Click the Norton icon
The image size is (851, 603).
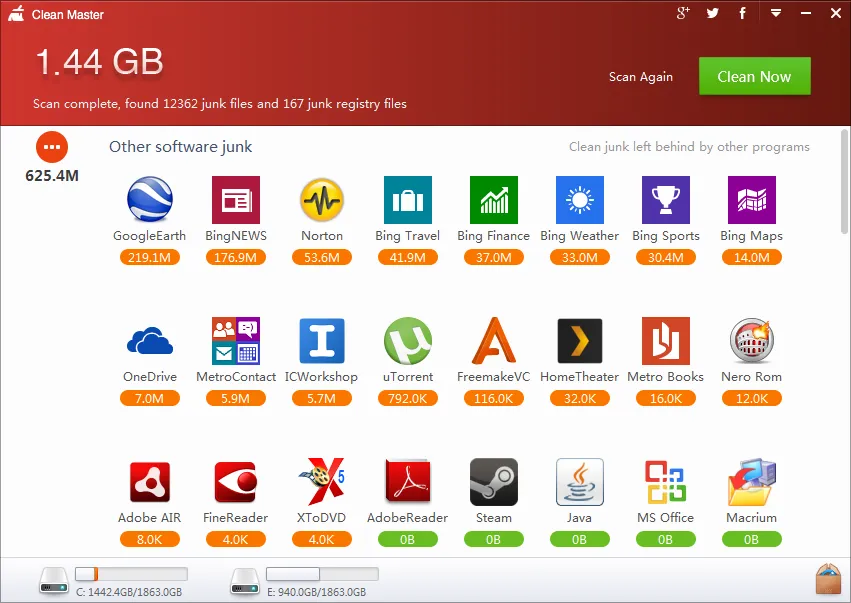[322, 199]
